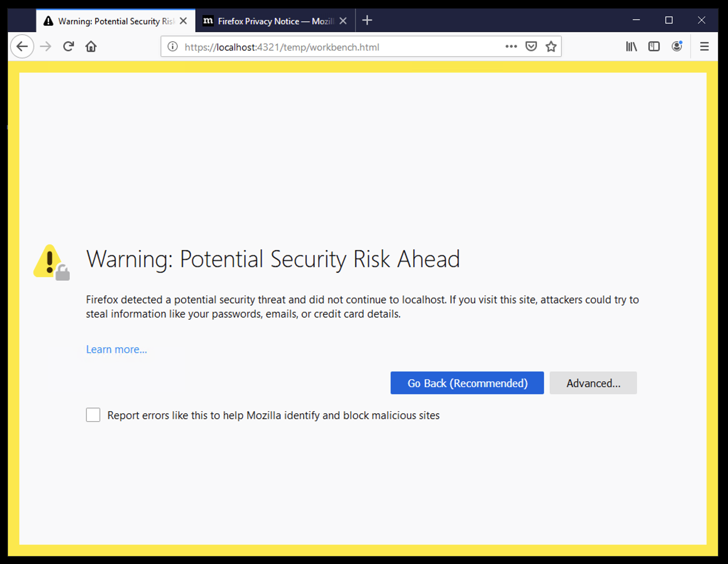Toggle the browser sidebar
Image resolution: width=728 pixels, height=564 pixels.
click(x=654, y=46)
